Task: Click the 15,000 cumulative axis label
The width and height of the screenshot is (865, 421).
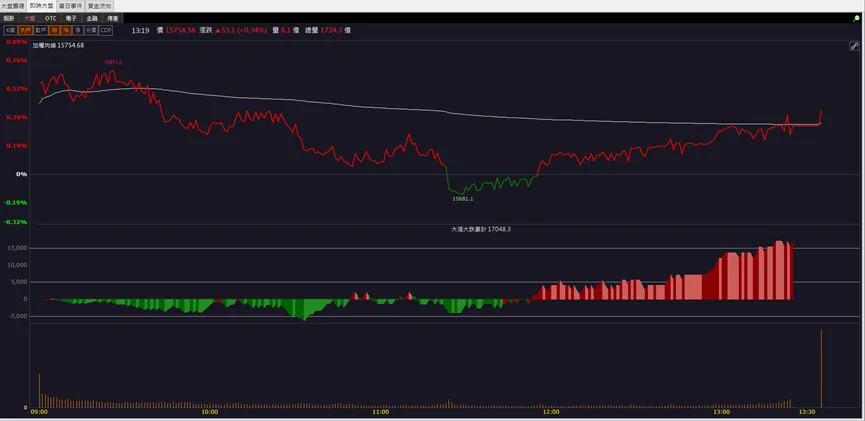Action: (x=16, y=248)
